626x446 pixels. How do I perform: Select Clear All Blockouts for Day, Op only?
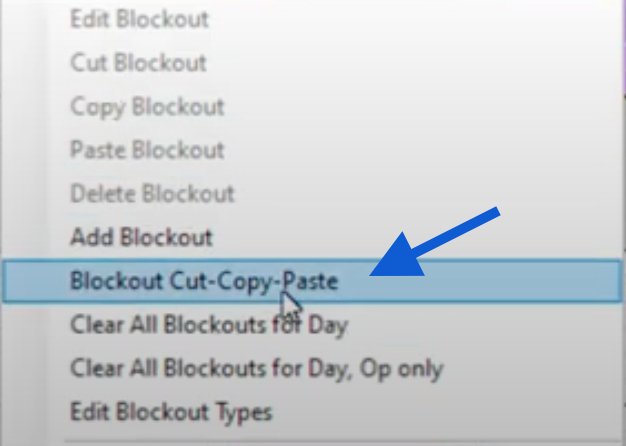coord(256,368)
